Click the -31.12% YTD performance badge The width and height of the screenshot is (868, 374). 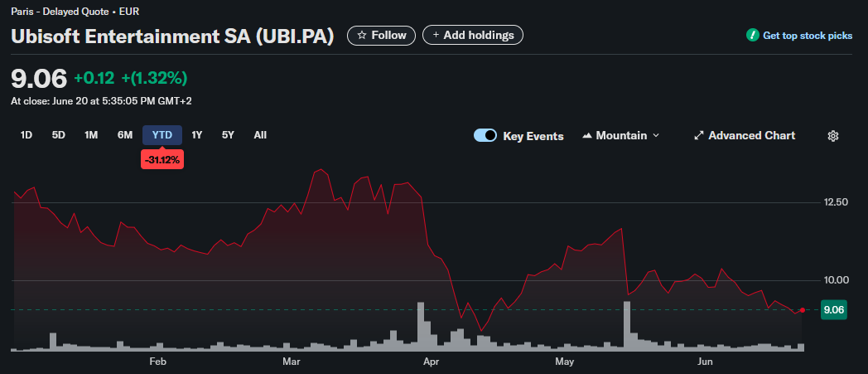pos(162,160)
